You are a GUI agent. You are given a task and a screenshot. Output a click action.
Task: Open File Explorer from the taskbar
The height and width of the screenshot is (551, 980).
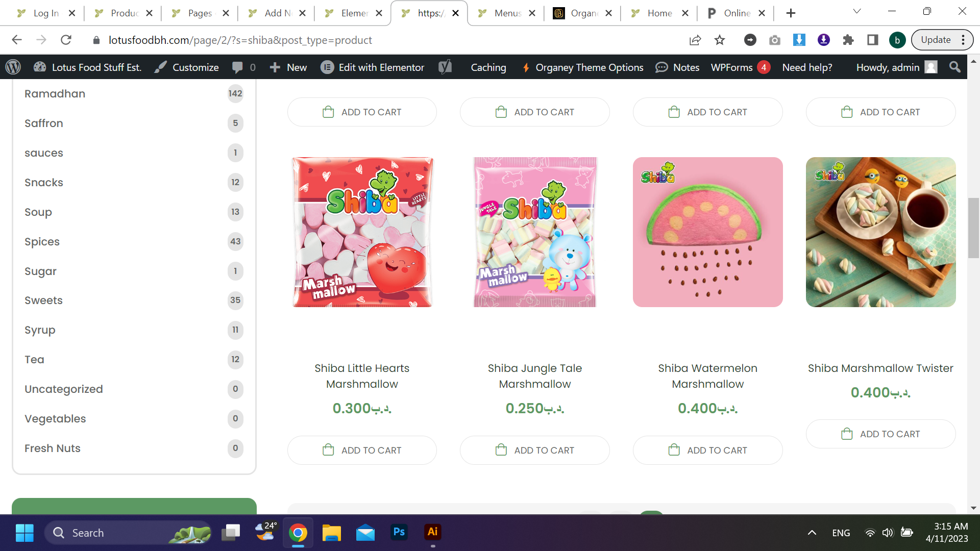coord(332,533)
